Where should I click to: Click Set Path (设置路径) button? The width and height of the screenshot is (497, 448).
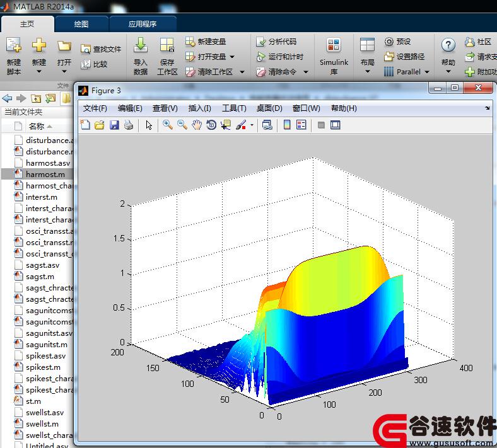[404, 57]
